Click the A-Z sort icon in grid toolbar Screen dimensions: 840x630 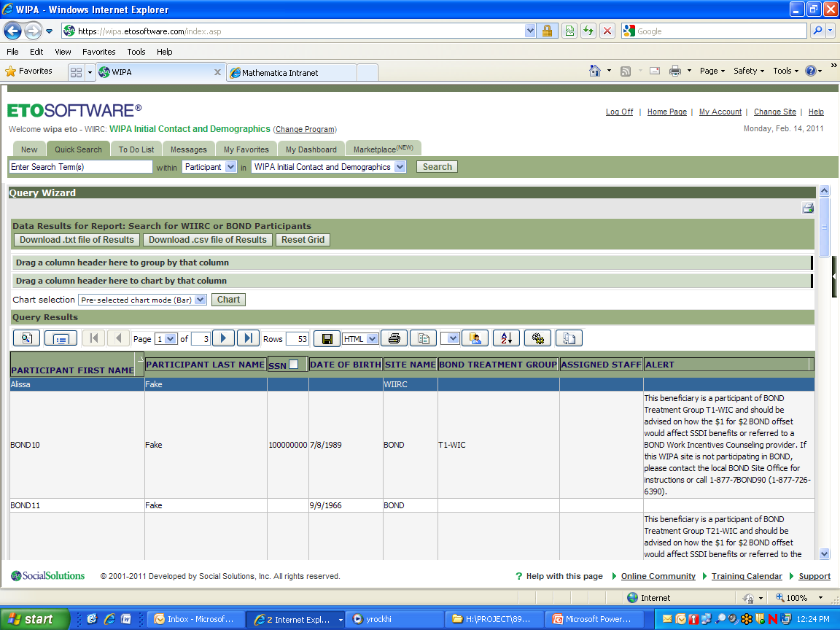(506, 338)
